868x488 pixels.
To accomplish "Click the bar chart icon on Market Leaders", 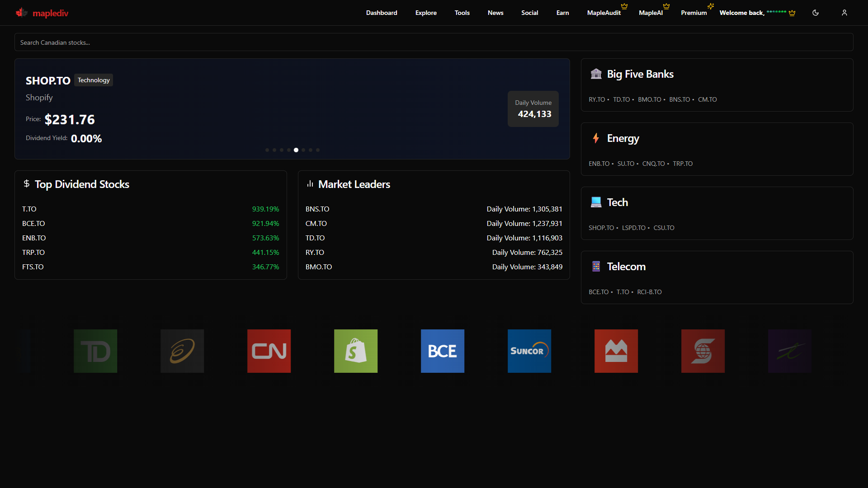I will (x=310, y=183).
